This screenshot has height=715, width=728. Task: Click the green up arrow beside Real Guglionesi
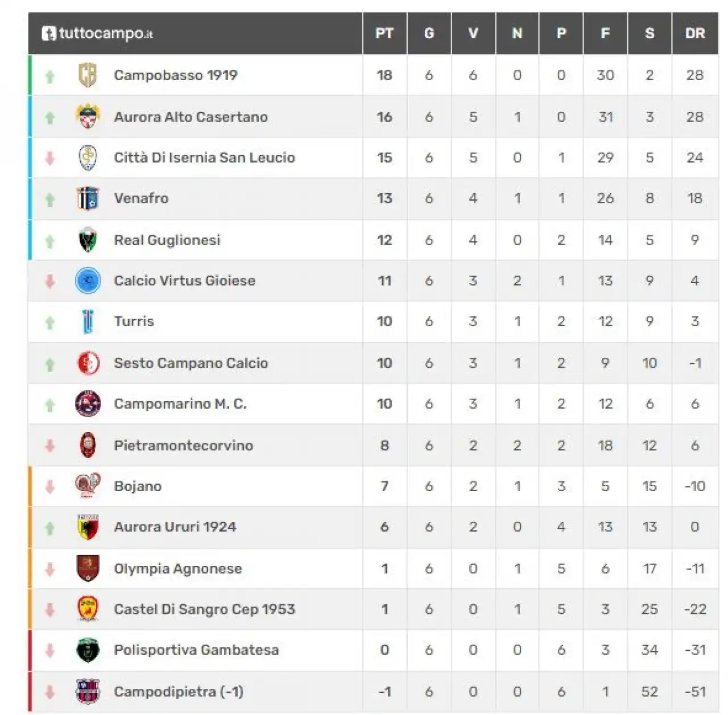[50, 241]
